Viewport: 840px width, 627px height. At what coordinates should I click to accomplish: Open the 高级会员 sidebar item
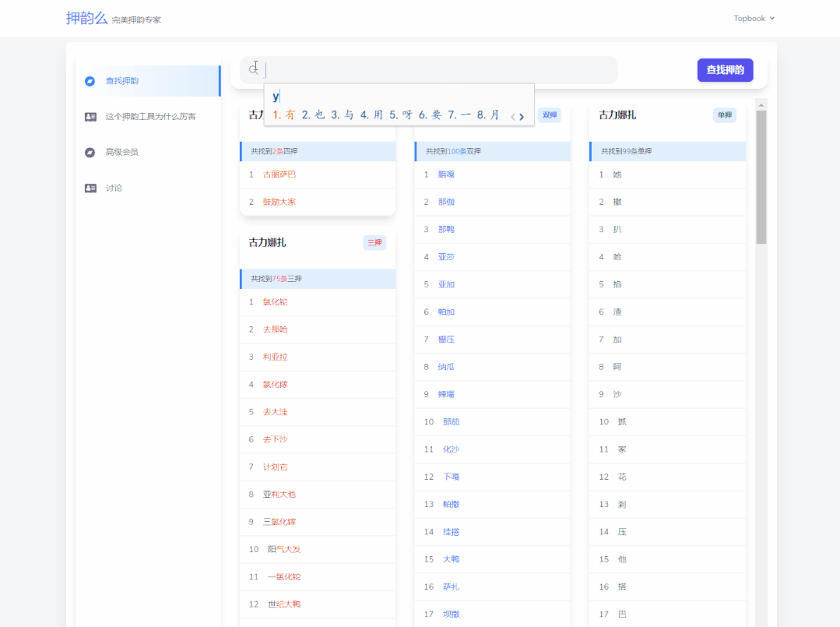click(149, 152)
